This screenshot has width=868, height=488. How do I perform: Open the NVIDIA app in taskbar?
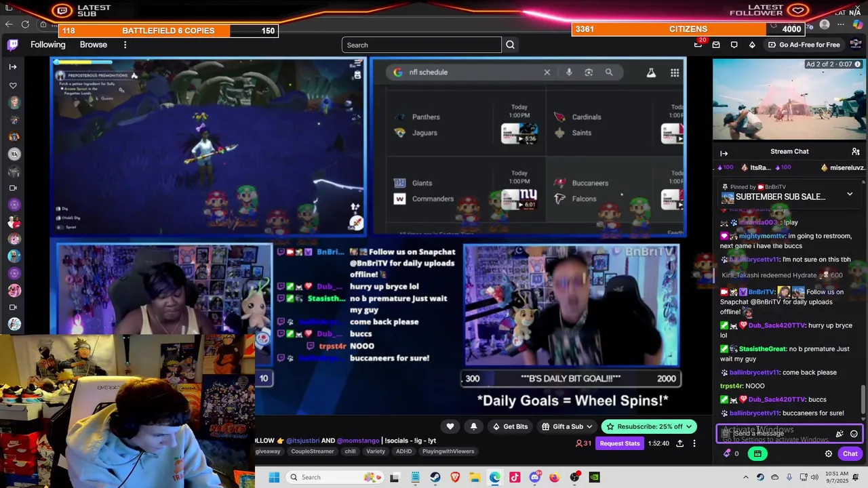(x=594, y=477)
